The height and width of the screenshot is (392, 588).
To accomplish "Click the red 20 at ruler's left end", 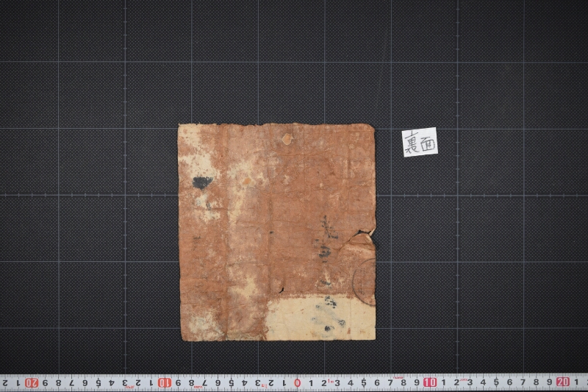I will coord(32,383).
